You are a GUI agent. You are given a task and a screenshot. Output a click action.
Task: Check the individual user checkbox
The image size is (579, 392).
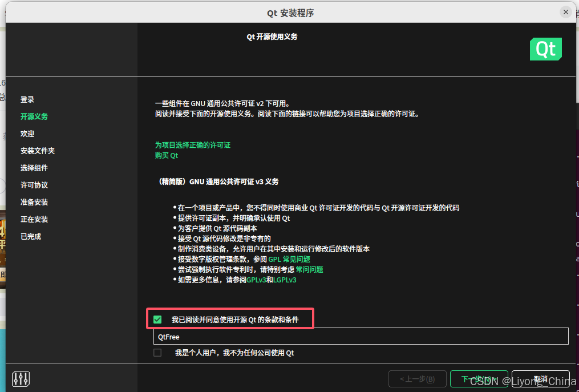[x=157, y=353]
